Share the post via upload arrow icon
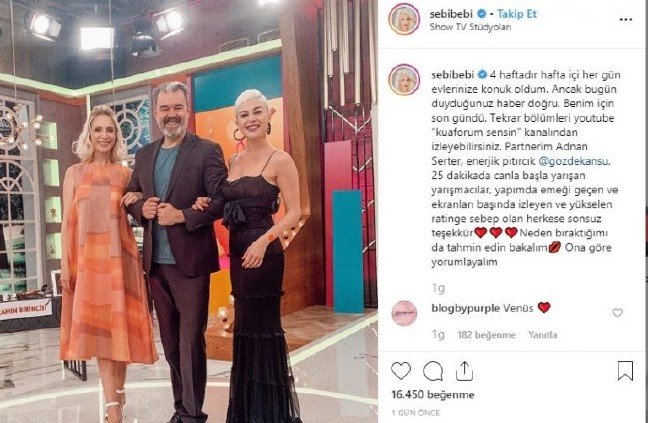The image size is (648, 423). tap(464, 371)
